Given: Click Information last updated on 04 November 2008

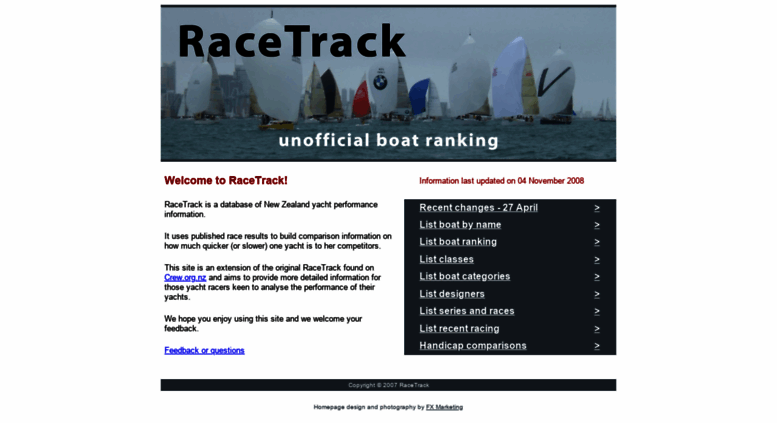Looking at the screenshot, I should (x=501, y=181).
